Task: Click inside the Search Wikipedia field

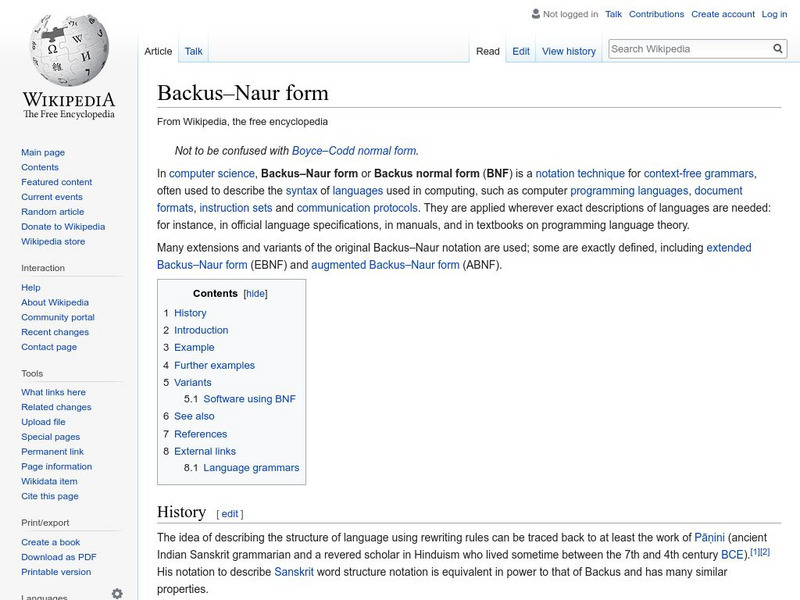Action: click(690, 47)
